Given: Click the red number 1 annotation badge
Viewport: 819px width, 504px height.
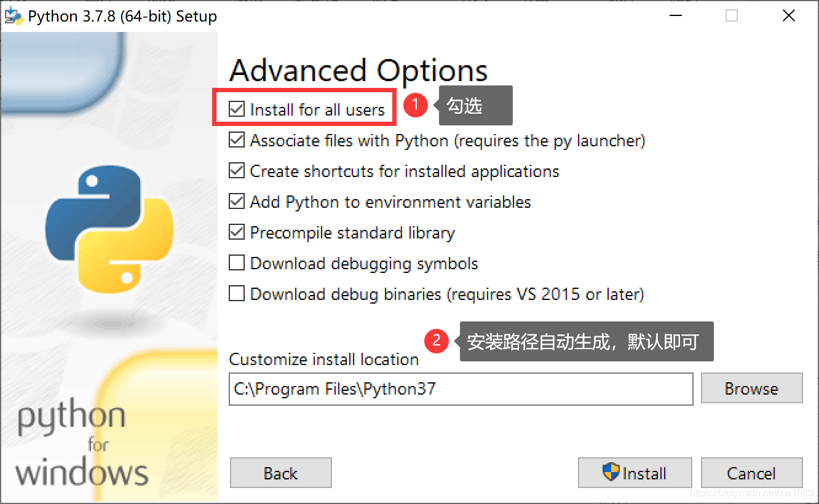Looking at the screenshot, I should coord(415,105).
